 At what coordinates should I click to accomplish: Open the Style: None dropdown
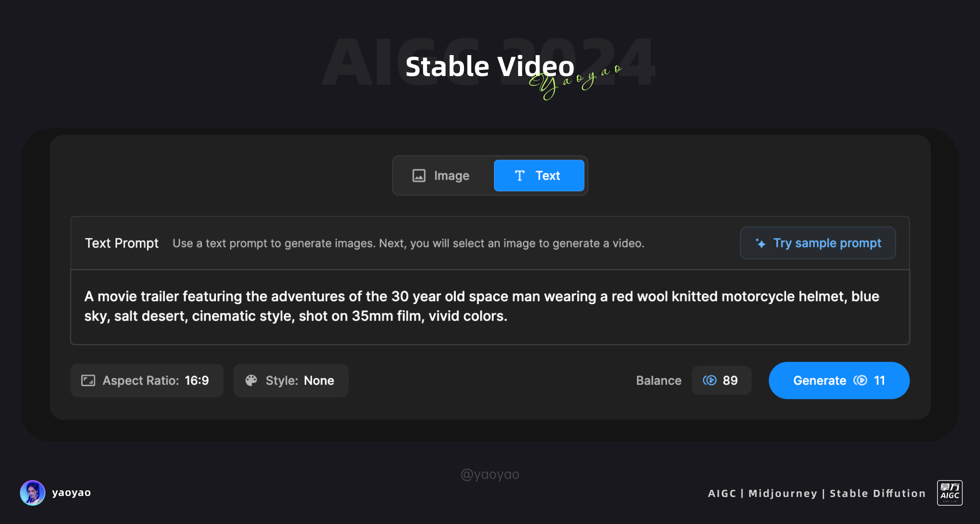click(x=291, y=381)
